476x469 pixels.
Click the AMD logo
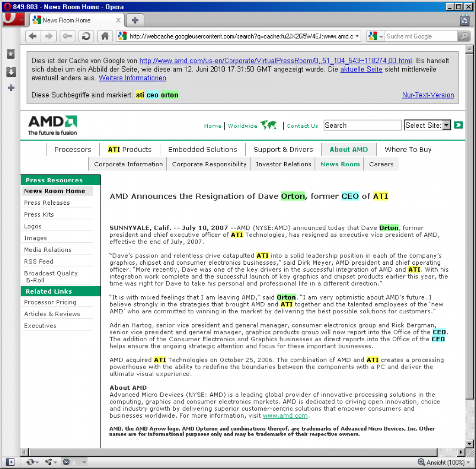(x=53, y=125)
